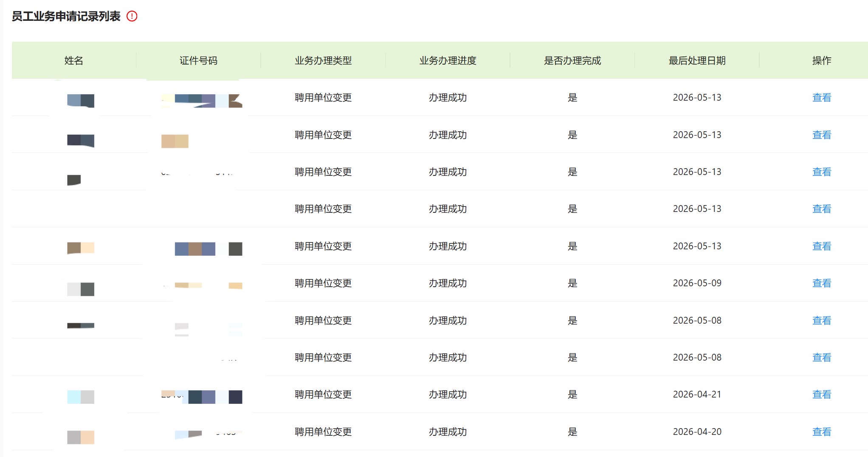Select the date cell 2026-05-09
The width and height of the screenshot is (868, 457).
697,283
